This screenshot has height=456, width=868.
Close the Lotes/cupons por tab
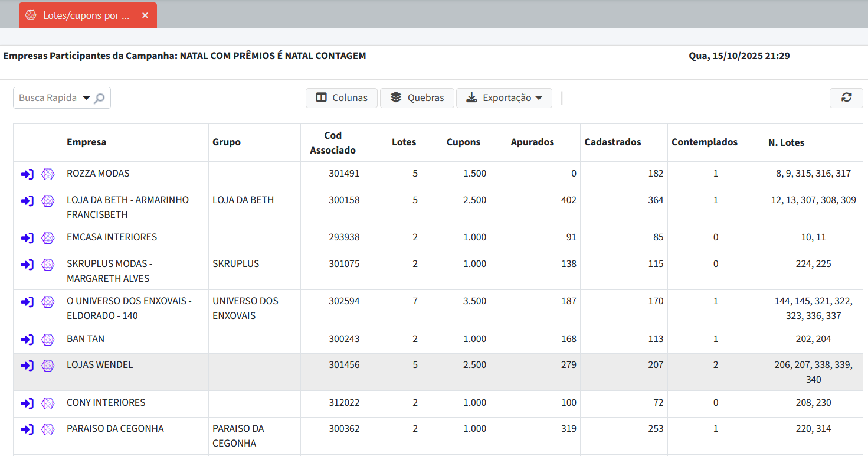tap(145, 15)
